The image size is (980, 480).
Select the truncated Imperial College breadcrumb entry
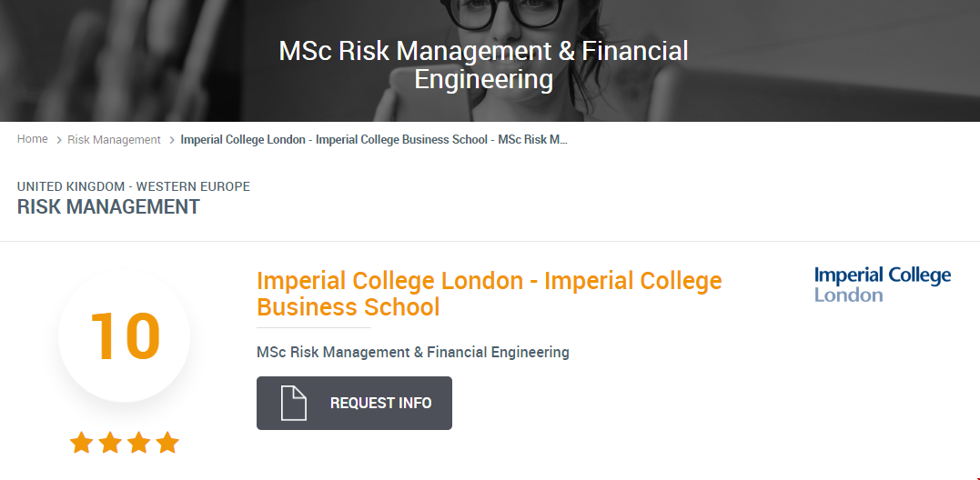pos(374,140)
